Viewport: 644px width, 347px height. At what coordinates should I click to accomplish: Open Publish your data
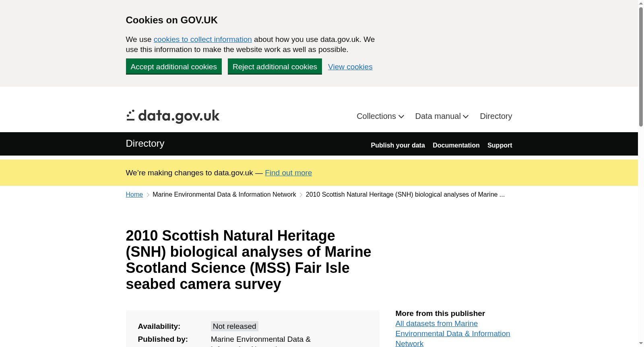point(398,145)
